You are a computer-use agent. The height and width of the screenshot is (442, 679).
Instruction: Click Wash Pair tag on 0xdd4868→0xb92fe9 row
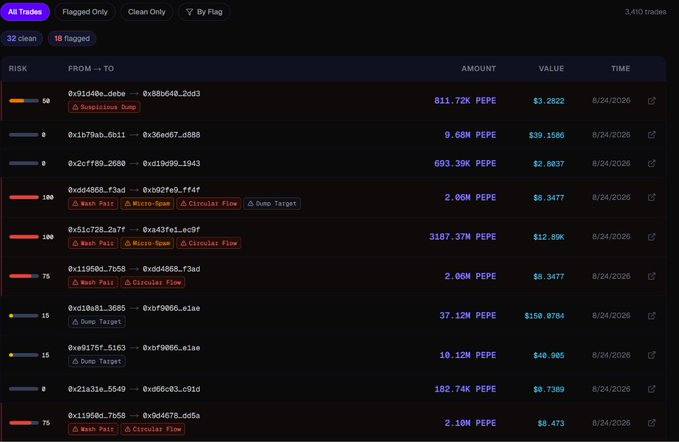(93, 203)
